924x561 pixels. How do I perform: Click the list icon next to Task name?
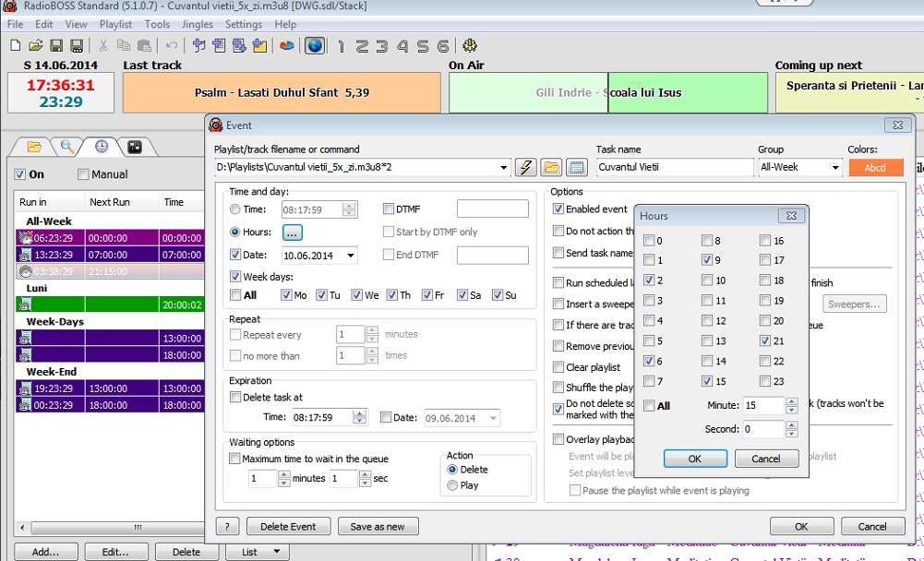click(577, 167)
